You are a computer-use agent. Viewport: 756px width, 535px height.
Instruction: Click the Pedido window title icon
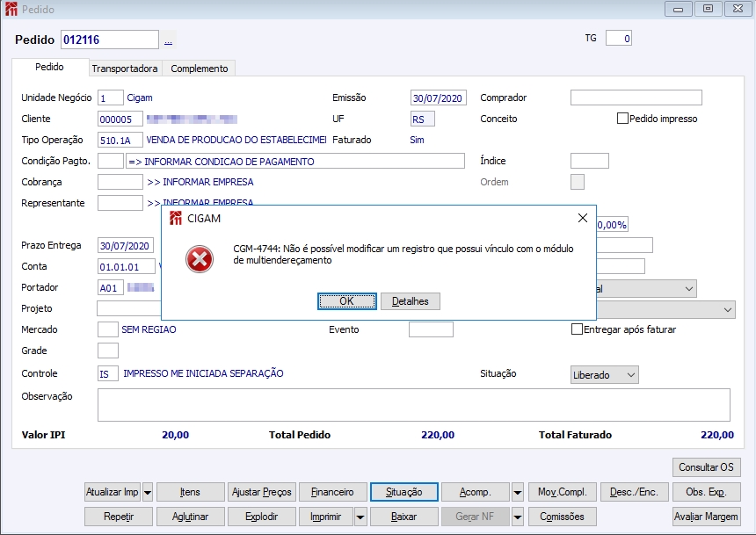10,9
